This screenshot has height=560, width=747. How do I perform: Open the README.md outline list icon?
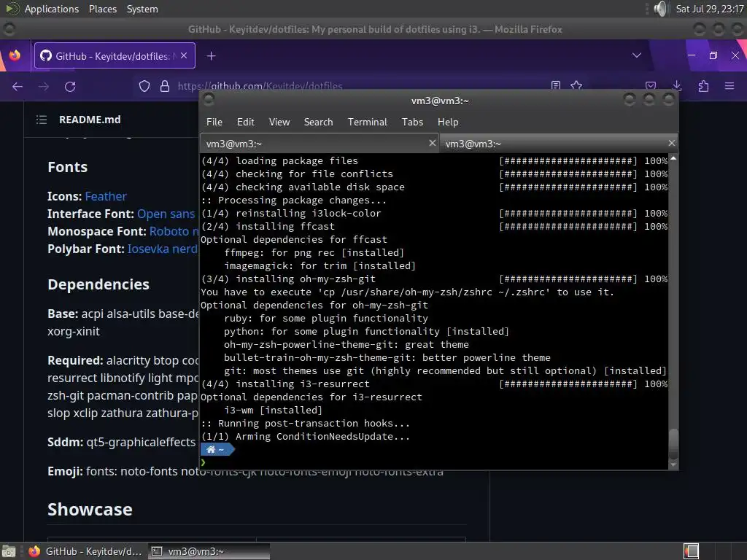(42, 120)
